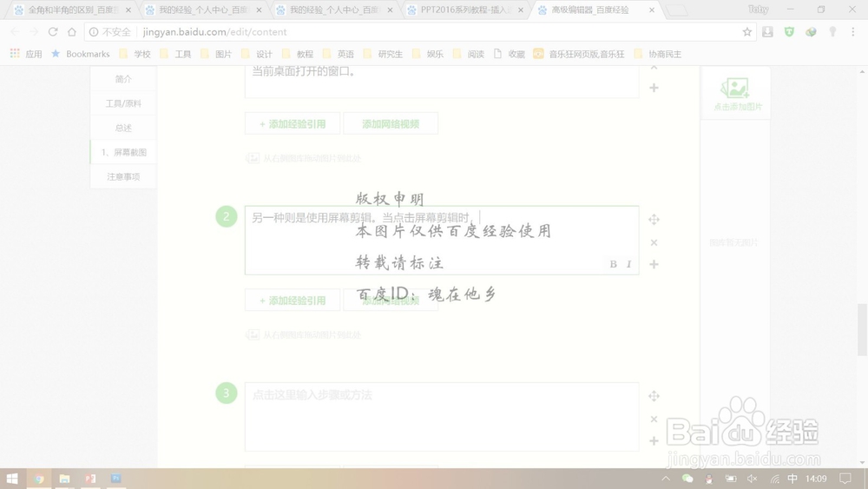Show hidden tray icons chevron
The height and width of the screenshot is (489, 868).
click(x=666, y=479)
